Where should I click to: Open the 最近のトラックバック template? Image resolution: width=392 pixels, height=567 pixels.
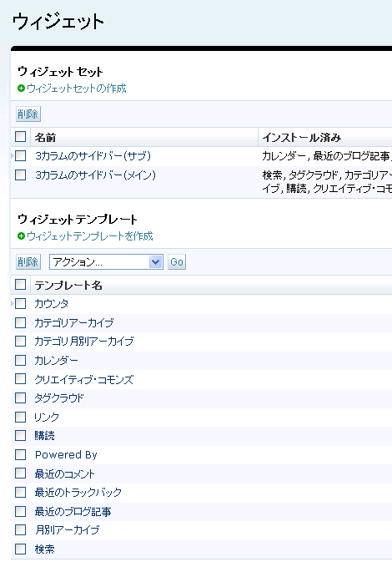click(78, 493)
